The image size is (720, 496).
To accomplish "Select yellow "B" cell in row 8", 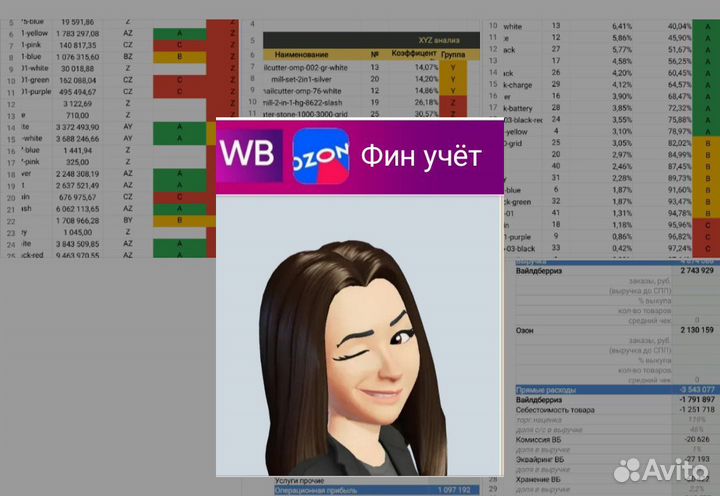I will point(180,57).
